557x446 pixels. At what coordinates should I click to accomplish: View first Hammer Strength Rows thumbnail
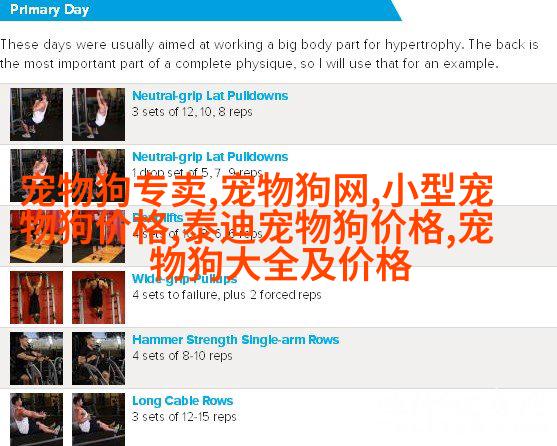(x=37, y=359)
